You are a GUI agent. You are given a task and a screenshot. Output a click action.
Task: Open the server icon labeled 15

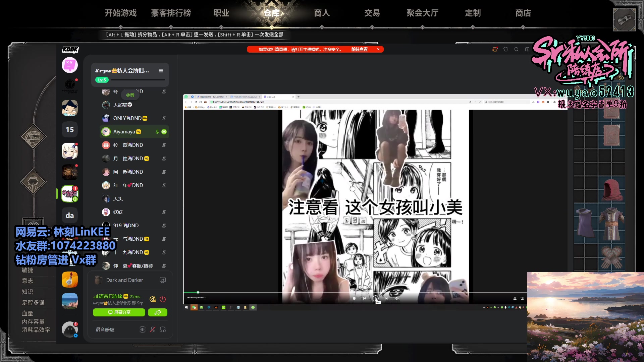click(70, 129)
